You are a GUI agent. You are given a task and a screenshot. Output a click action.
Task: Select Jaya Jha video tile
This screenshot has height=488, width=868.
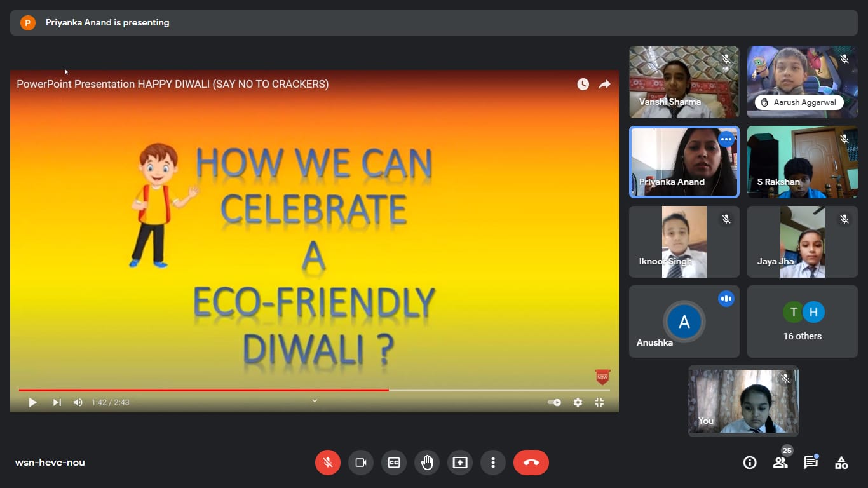click(x=803, y=241)
